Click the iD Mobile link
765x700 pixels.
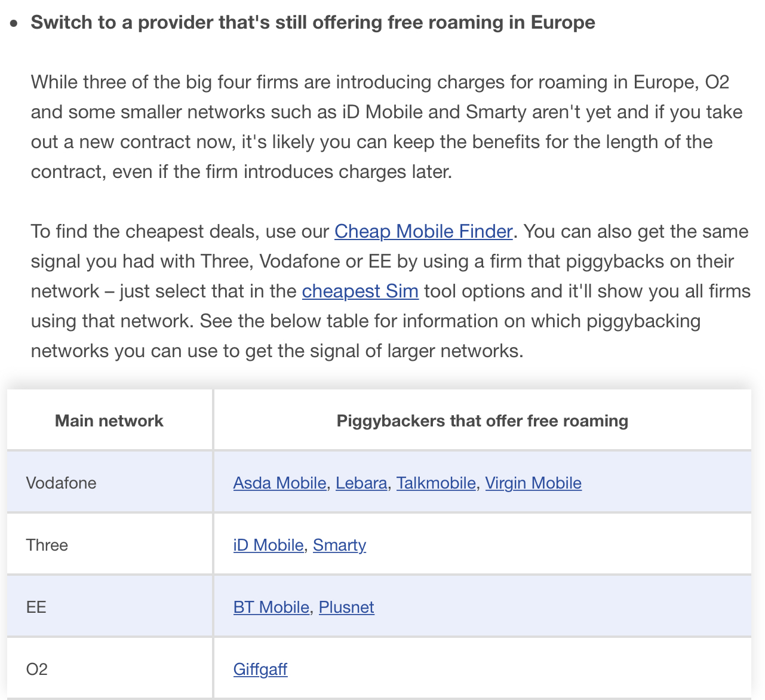click(268, 545)
